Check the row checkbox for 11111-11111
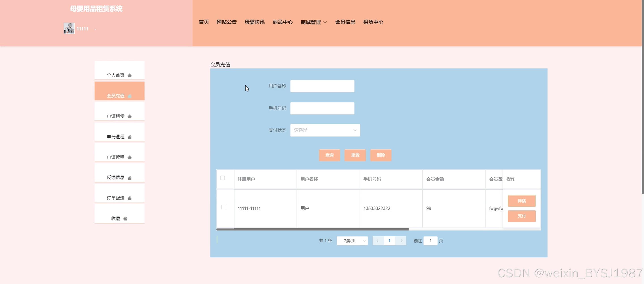This screenshot has height=284, width=644. click(224, 207)
